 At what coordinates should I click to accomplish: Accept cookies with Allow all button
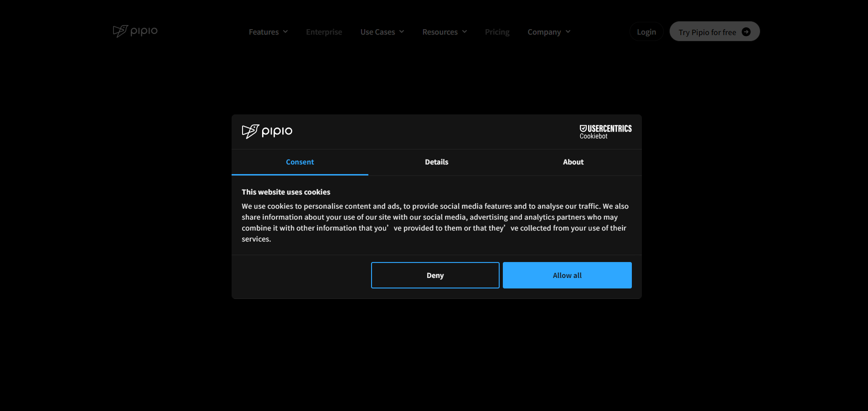pyautogui.click(x=567, y=275)
